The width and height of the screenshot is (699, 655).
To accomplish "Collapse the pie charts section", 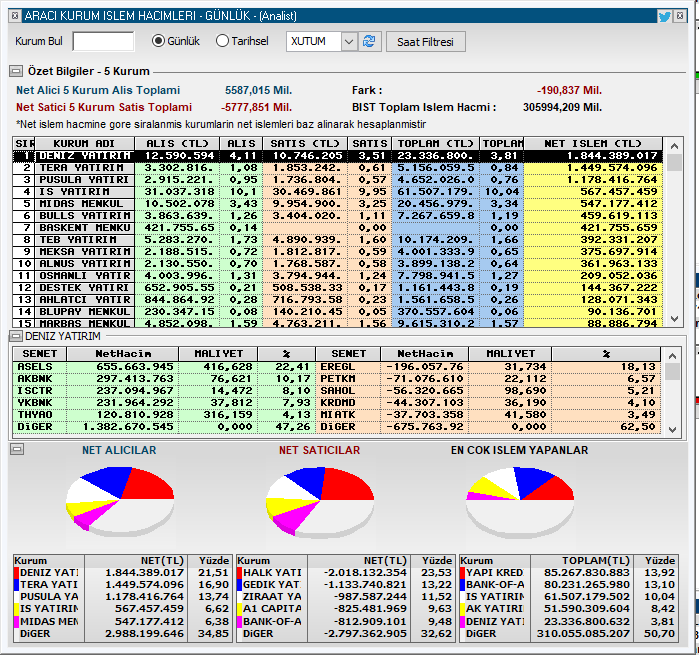I will point(17,449).
